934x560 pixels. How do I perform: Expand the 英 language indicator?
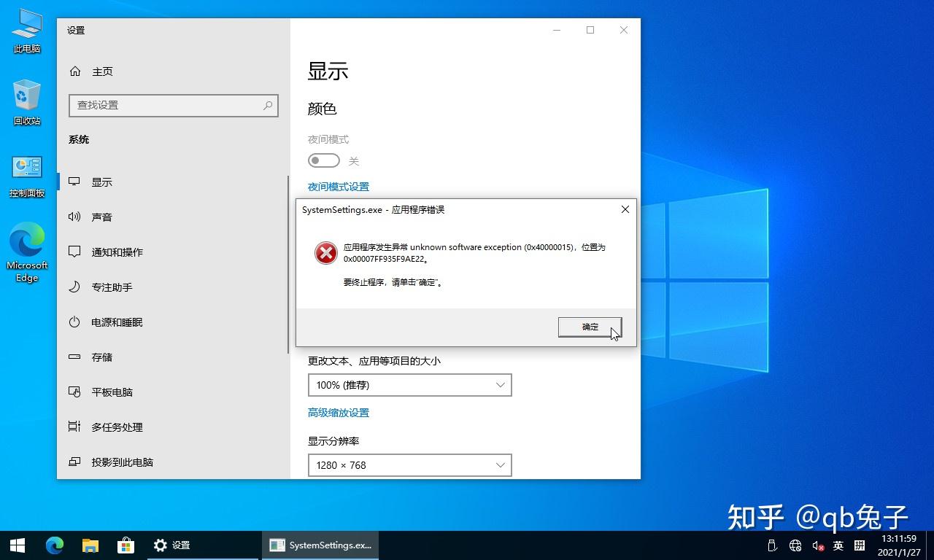838,545
